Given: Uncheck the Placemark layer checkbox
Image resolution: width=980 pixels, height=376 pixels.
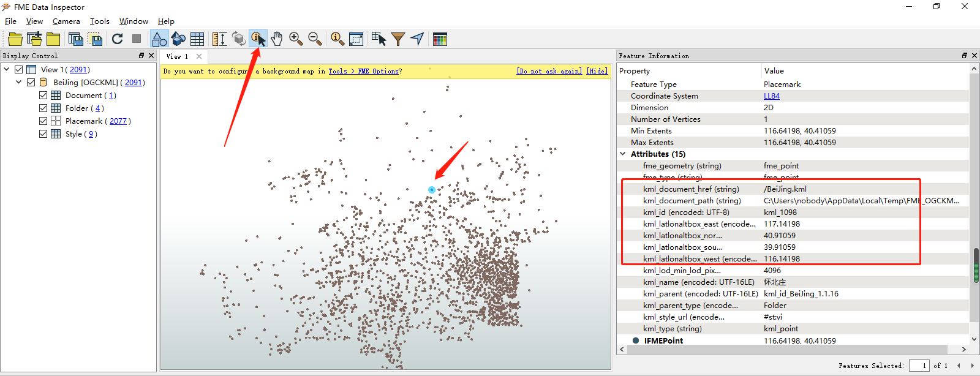Looking at the screenshot, I should click(x=43, y=121).
